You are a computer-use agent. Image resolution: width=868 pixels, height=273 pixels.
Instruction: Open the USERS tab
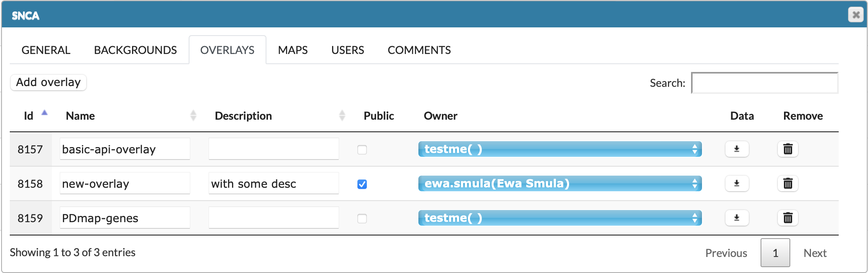pyautogui.click(x=347, y=50)
